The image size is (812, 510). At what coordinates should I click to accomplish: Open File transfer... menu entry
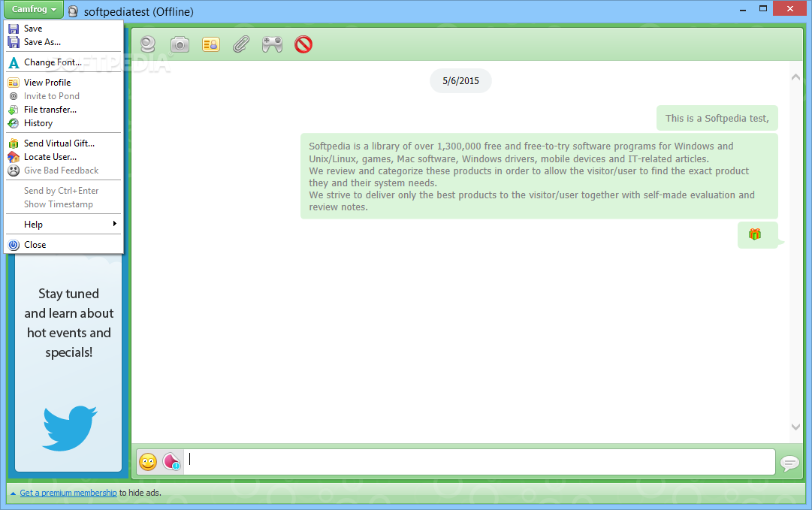(63, 110)
